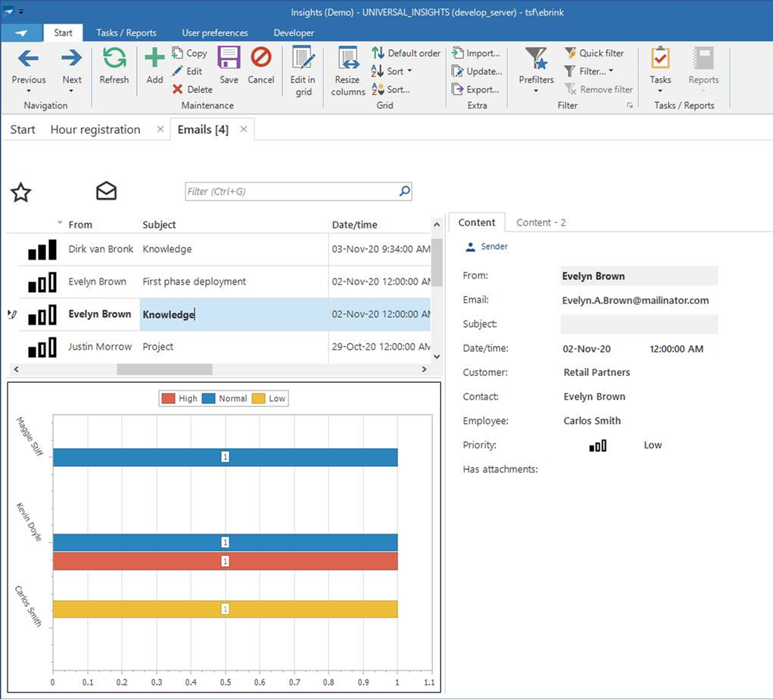Image resolution: width=773 pixels, height=700 pixels.
Task: Switch to Hour registration document tab
Action: pos(95,129)
